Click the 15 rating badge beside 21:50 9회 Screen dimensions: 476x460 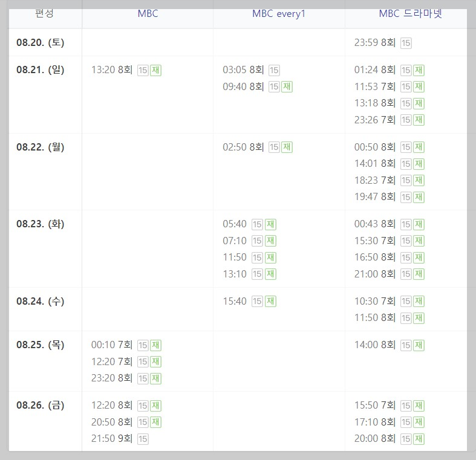[143, 439]
